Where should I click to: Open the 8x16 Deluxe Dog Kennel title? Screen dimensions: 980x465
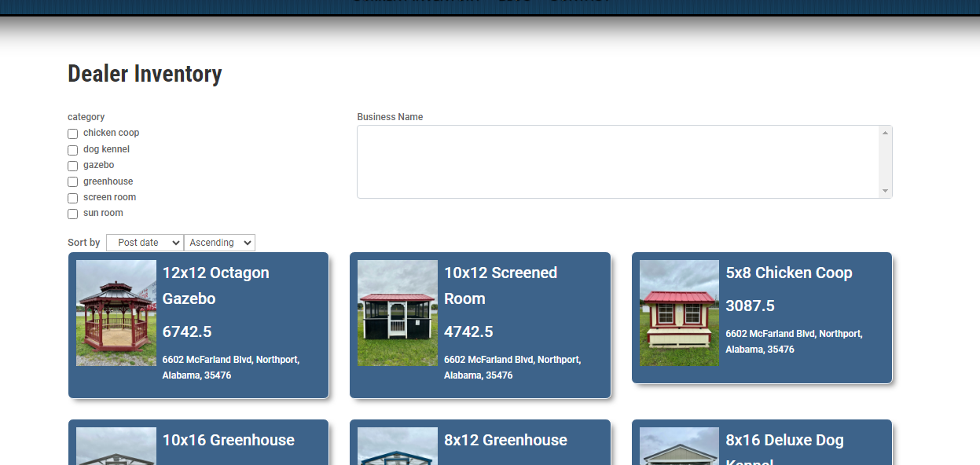(784, 449)
